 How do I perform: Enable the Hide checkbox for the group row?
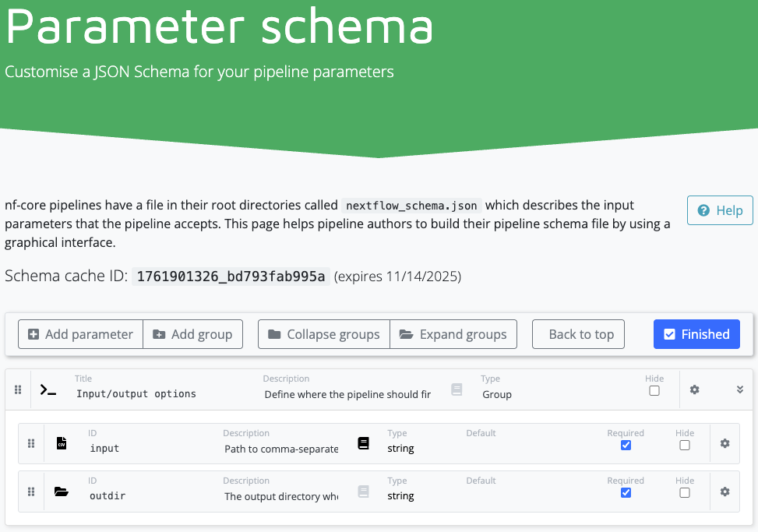pyautogui.click(x=654, y=391)
